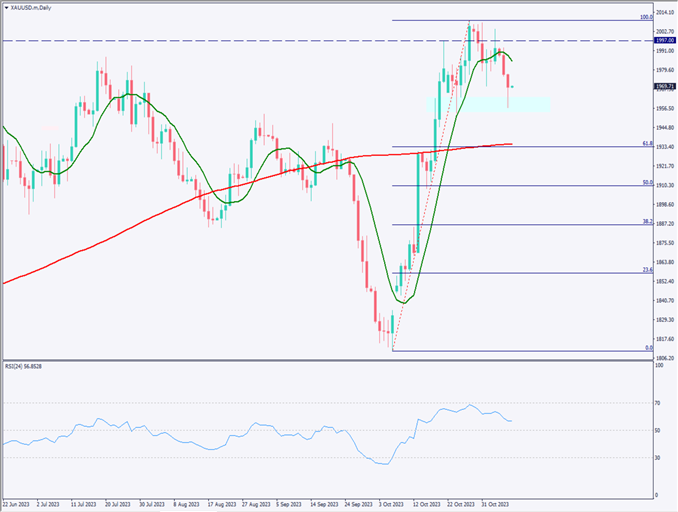Click the dropdown arrow beside XAUUSD.m title
Screen dimensions: 678x512
(x=6, y=6)
